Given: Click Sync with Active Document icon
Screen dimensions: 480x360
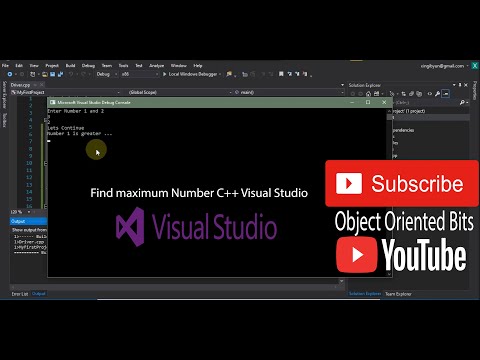Looking at the screenshot, I should [x=404, y=94].
